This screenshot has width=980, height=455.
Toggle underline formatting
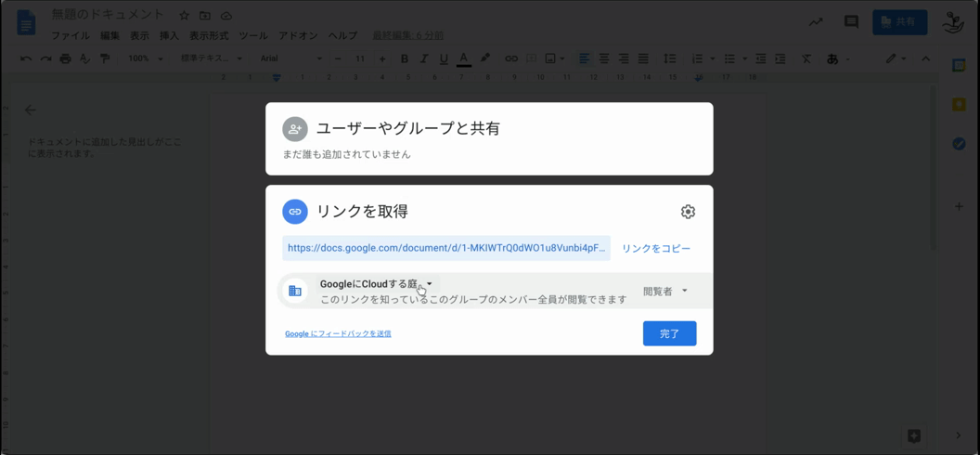coord(444,58)
